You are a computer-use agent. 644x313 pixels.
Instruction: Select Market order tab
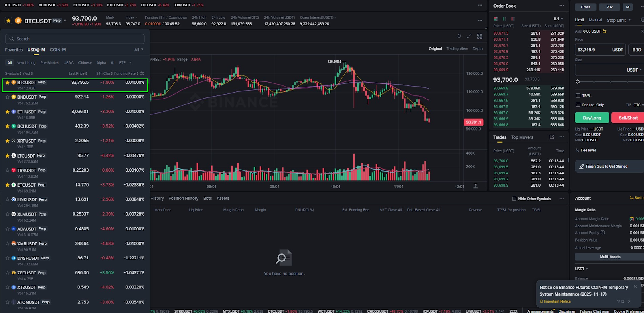[595, 20]
